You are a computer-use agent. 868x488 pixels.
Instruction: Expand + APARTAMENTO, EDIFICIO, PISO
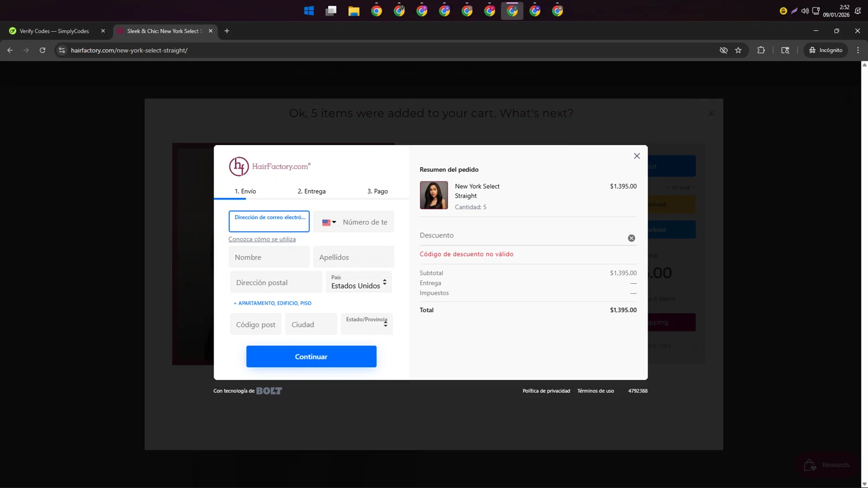coord(273,303)
